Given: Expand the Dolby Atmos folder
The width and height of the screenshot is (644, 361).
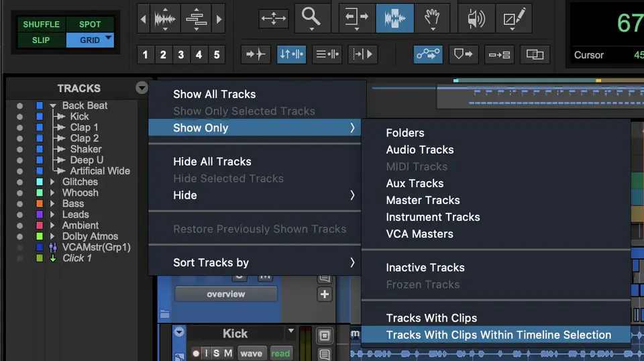Looking at the screenshot, I should coord(52,236).
